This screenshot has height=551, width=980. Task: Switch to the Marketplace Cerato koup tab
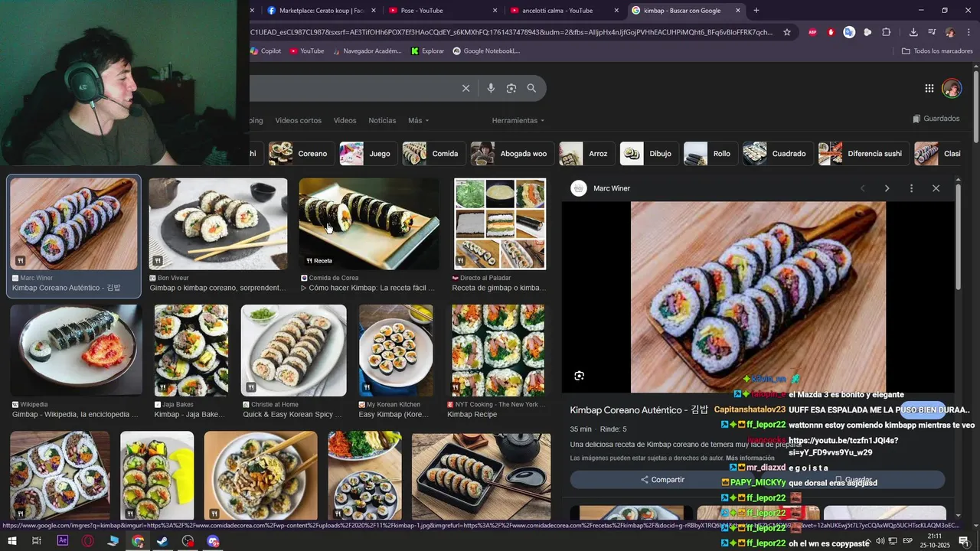tap(322, 10)
